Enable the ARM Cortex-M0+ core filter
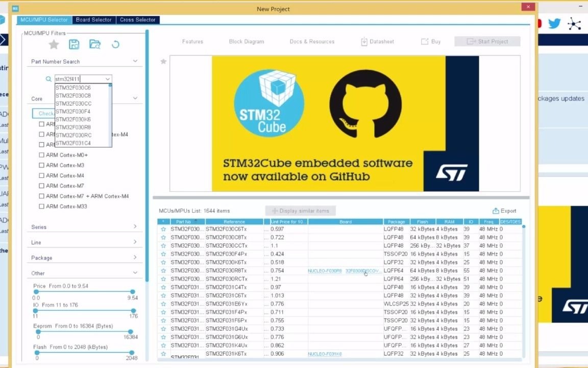The height and width of the screenshot is (368, 588). tap(41, 155)
